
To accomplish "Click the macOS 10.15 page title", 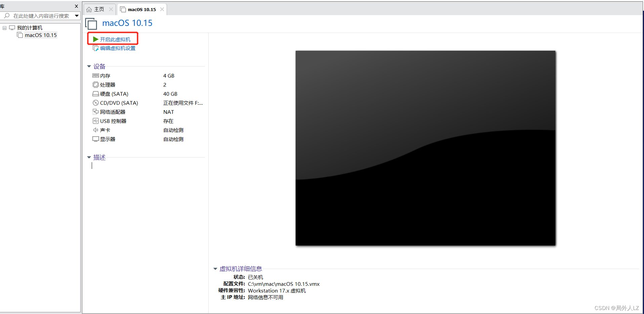I will point(127,23).
